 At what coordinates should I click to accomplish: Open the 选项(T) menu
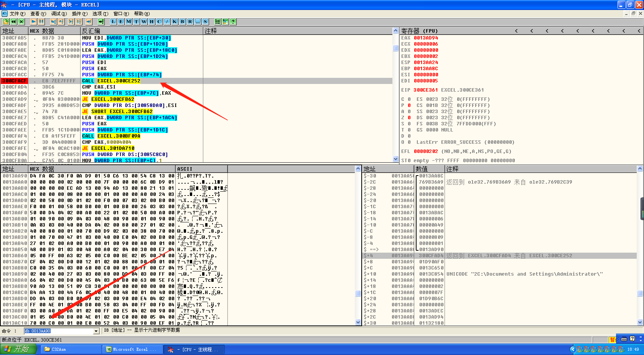100,13
